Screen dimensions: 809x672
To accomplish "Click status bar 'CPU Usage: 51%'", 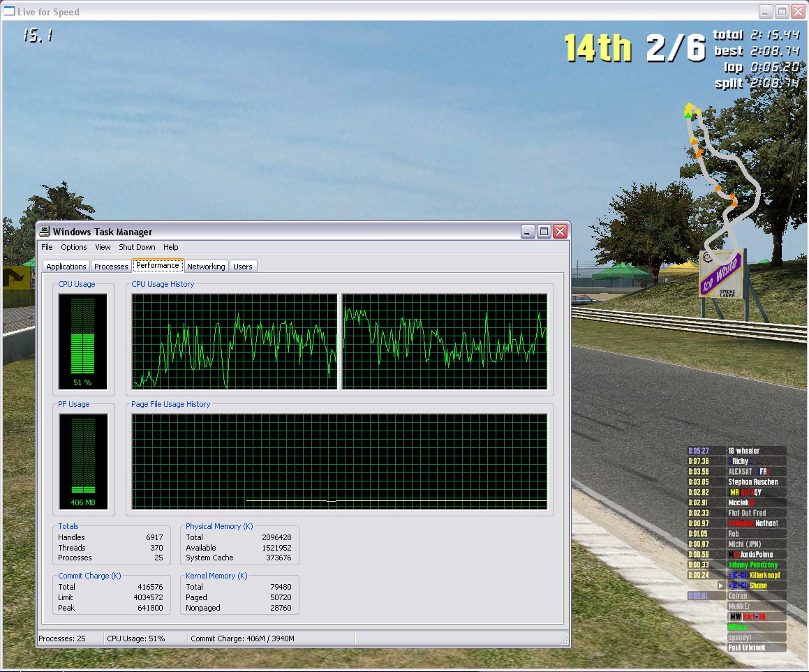I will 135,639.
